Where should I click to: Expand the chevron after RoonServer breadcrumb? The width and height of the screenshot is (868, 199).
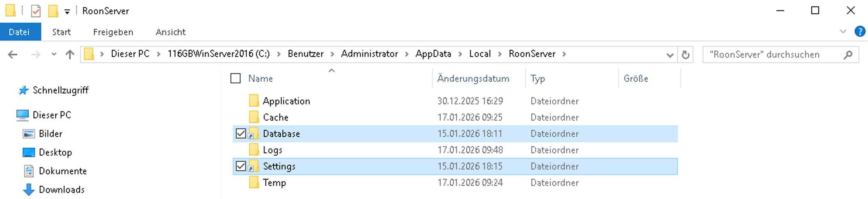(564, 54)
